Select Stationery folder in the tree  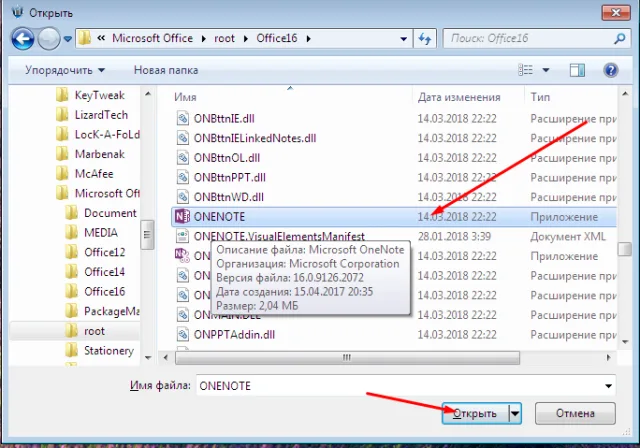click(99, 350)
